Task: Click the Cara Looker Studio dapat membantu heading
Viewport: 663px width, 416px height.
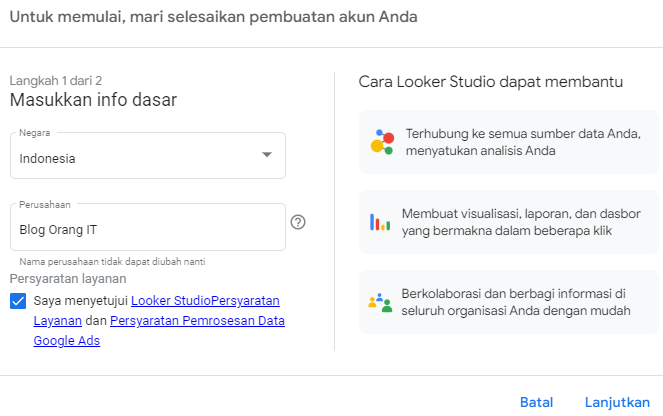Action: pos(490,82)
